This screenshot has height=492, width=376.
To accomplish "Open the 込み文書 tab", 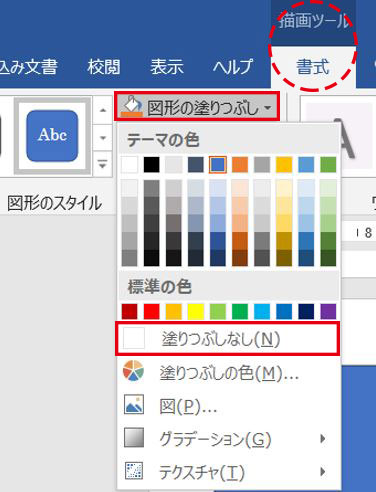I will (29, 67).
